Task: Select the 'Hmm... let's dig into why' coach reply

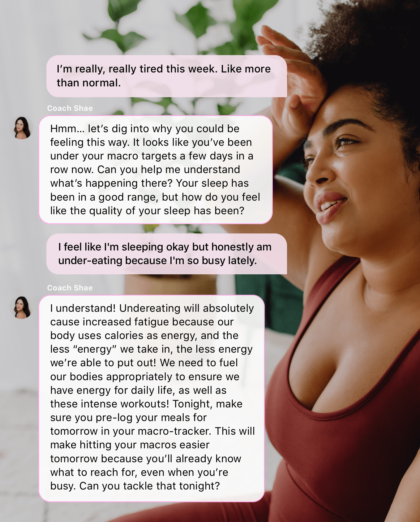Action: click(x=156, y=170)
